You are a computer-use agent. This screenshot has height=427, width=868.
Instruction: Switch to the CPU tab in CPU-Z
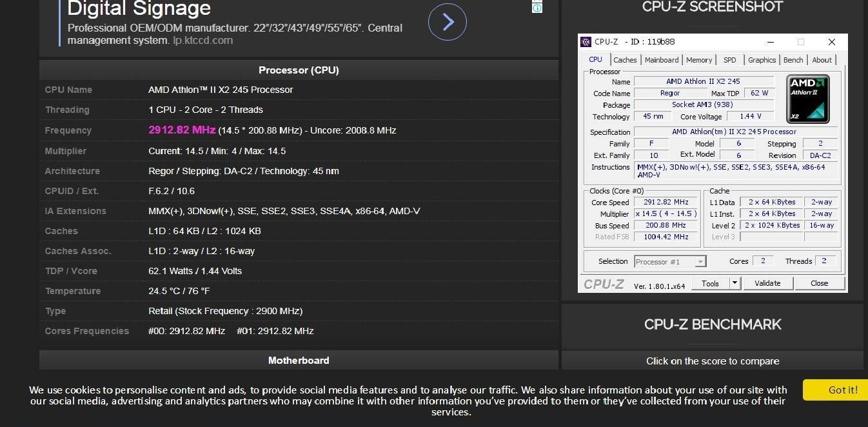pos(595,59)
